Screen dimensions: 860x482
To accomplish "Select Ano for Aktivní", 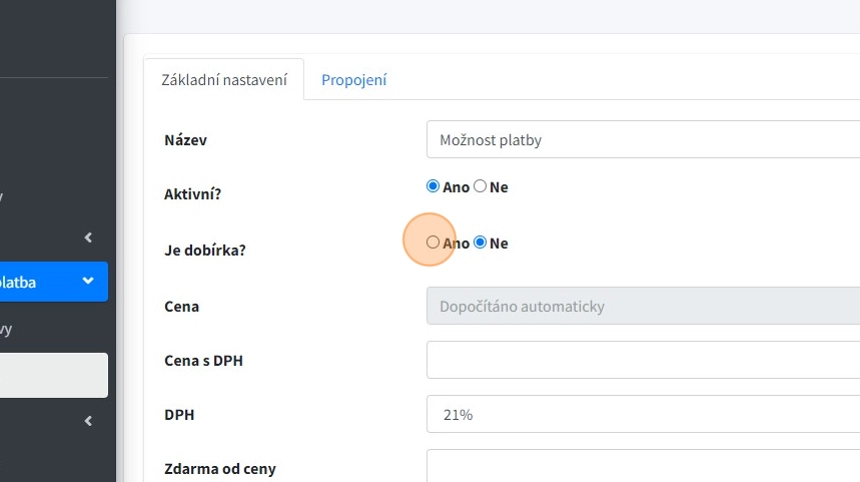I will pos(433,186).
